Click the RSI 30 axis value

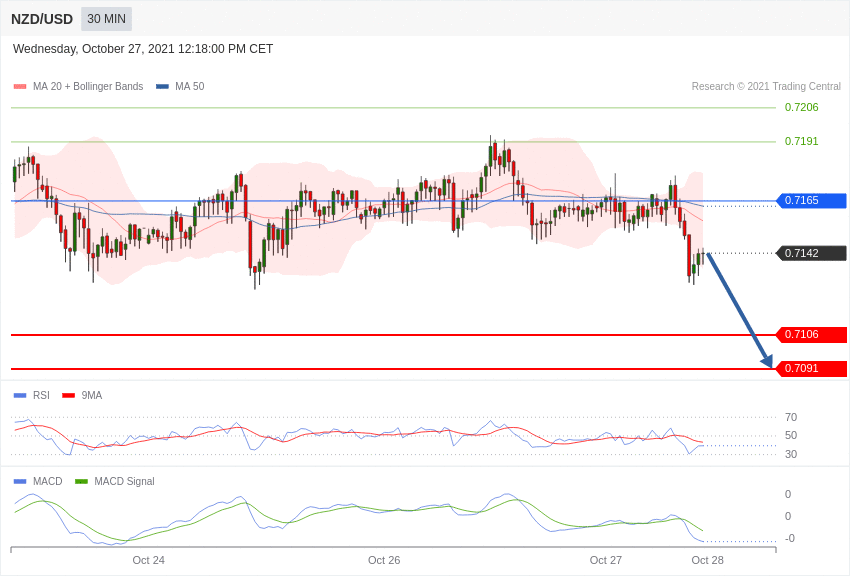[791, 454]
